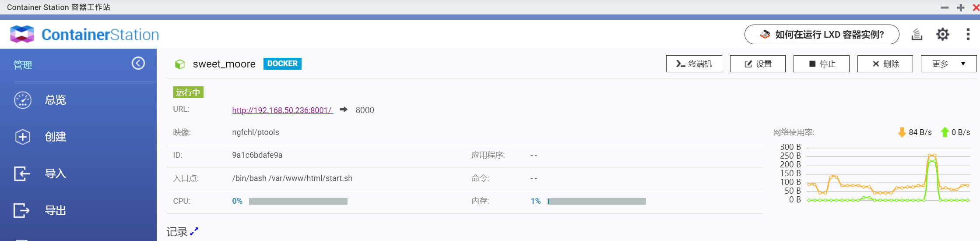This screenshot has height=241, width=980.
Task: Click the Import (导入) icon
Action: click(22, 174)
